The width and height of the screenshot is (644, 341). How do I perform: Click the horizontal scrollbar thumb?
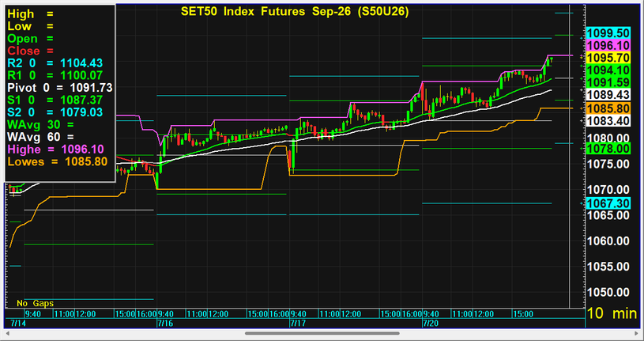click(322, 333)
